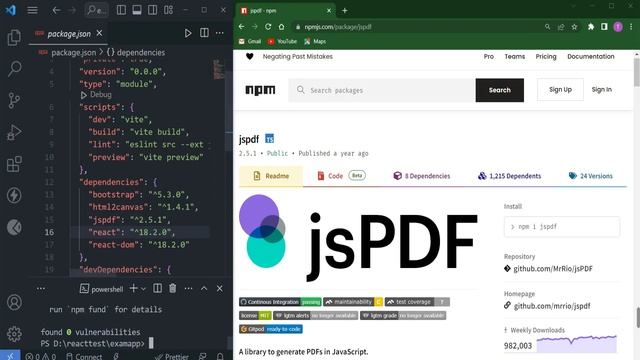Open the Gmail bookmark
Image resolution: width=640 pixels, height=360 pixels.
click(x=250, y=42)
